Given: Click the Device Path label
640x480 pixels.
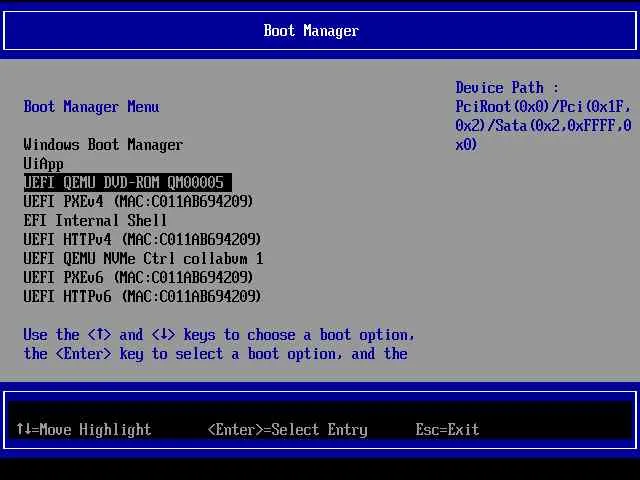Looking at the screenshot, I should pos(507,88).
